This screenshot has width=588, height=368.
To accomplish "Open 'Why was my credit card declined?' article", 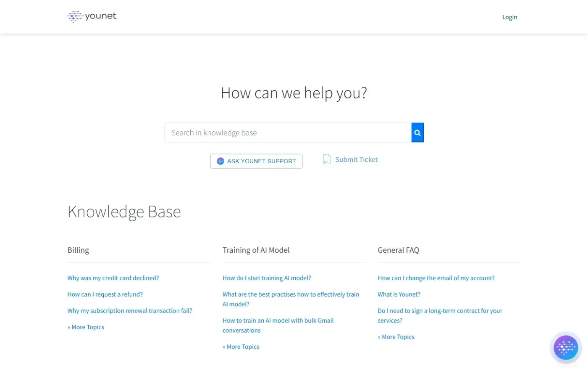I will (x=113, y=278).
